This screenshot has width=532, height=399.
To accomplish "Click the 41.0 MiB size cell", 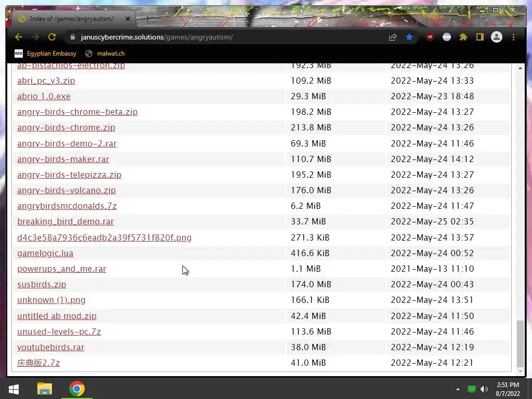I will tap(308, 363).
